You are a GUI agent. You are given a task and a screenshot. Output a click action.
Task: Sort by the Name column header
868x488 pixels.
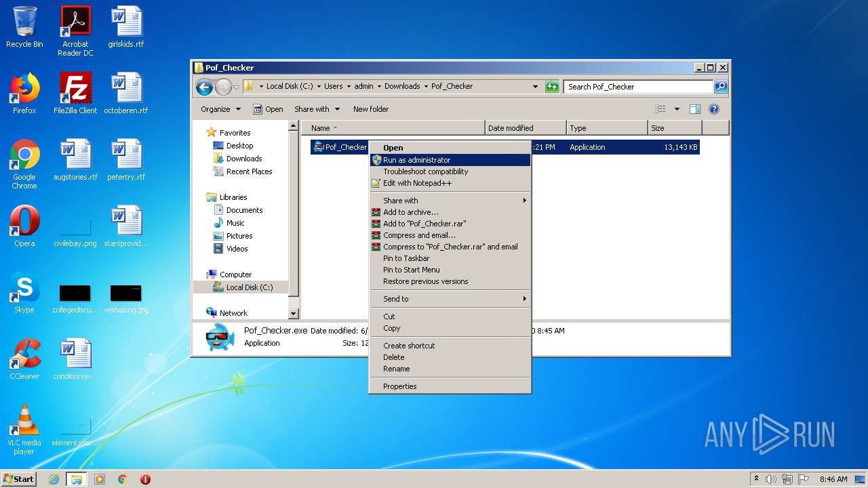(x=393, y=128)
